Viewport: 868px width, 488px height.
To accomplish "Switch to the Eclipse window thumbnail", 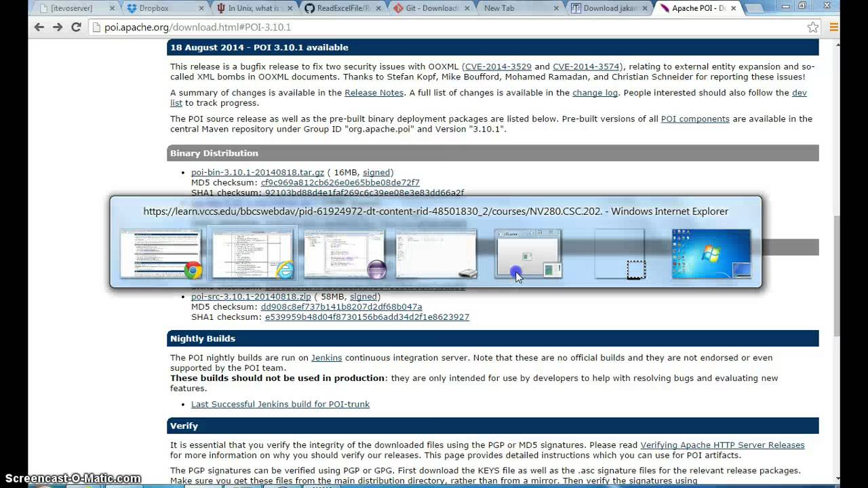I will [345, 254].
